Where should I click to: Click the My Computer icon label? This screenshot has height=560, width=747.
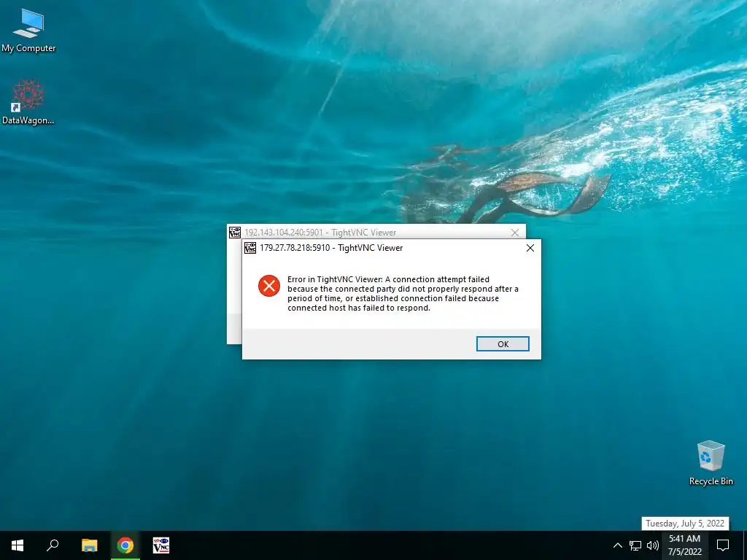tap(28, 48)
